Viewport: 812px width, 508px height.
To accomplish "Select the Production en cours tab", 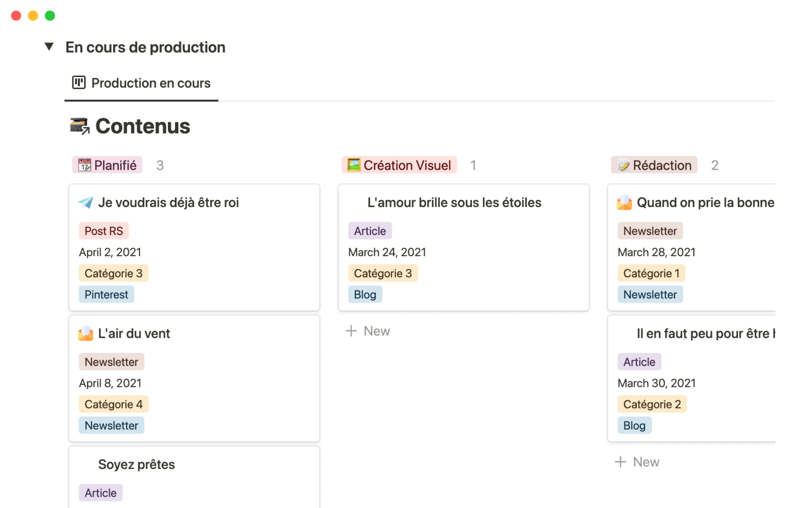I will point(151,83).
